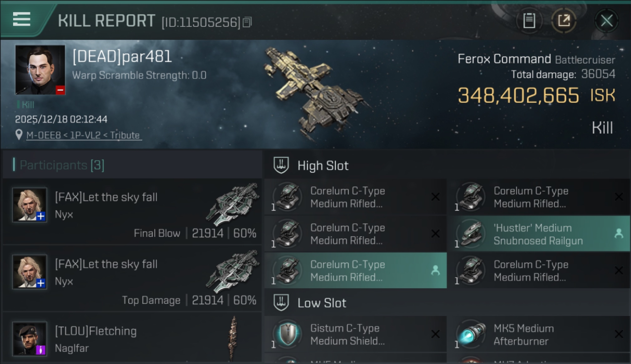Viewport: 631px width, 364px height.
Task: Close the kill report window
Action: [606, 20]
